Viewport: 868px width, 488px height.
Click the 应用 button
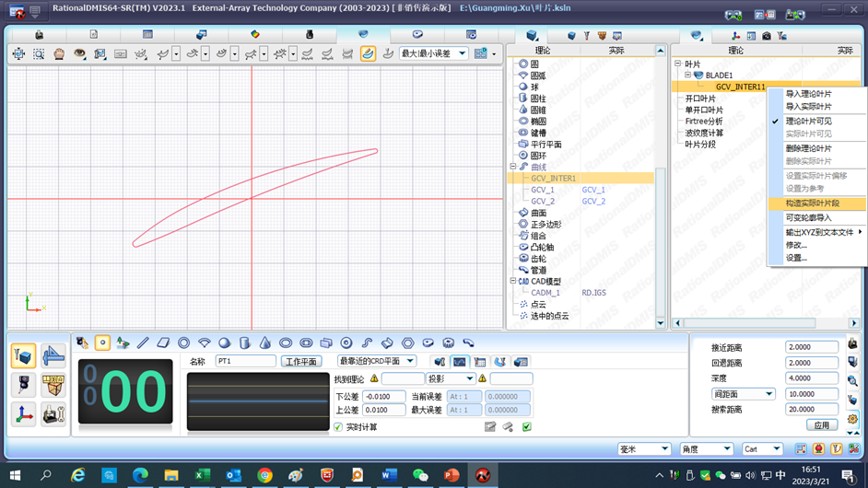[821, 425]
